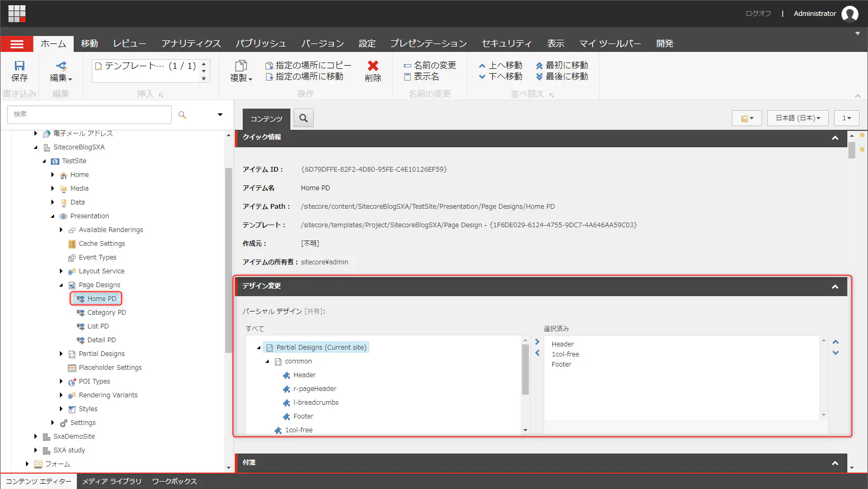Open the red hamburger menu button

tap(17, 44)
